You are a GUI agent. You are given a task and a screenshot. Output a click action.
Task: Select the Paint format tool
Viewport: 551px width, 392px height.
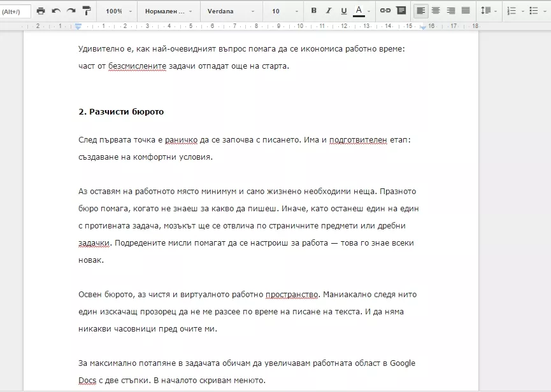(x=87, y=11)
